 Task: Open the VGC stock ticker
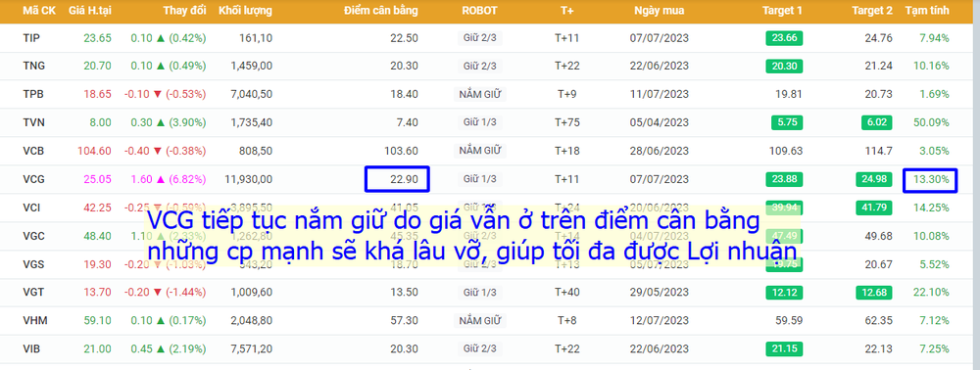33,237
